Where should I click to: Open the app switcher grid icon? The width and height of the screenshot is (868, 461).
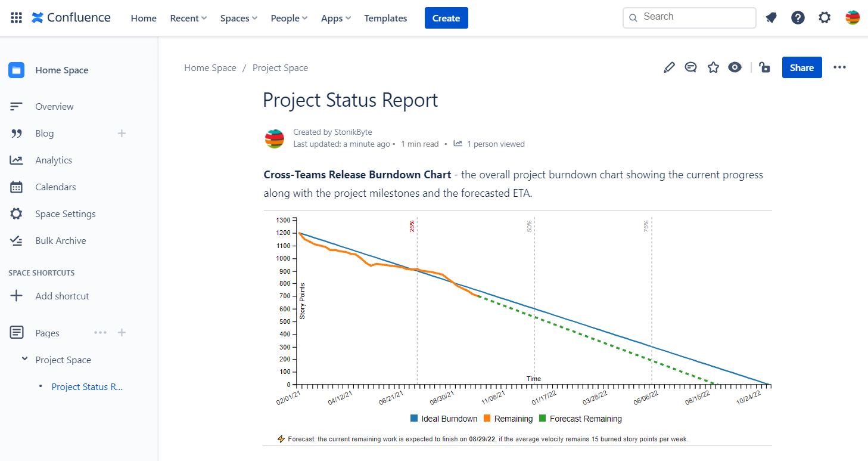17,18
